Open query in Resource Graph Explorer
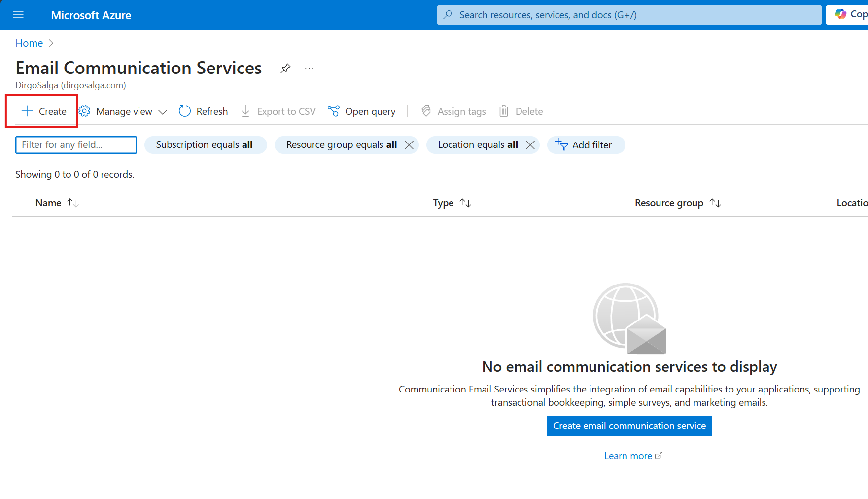 click(362, 111)
